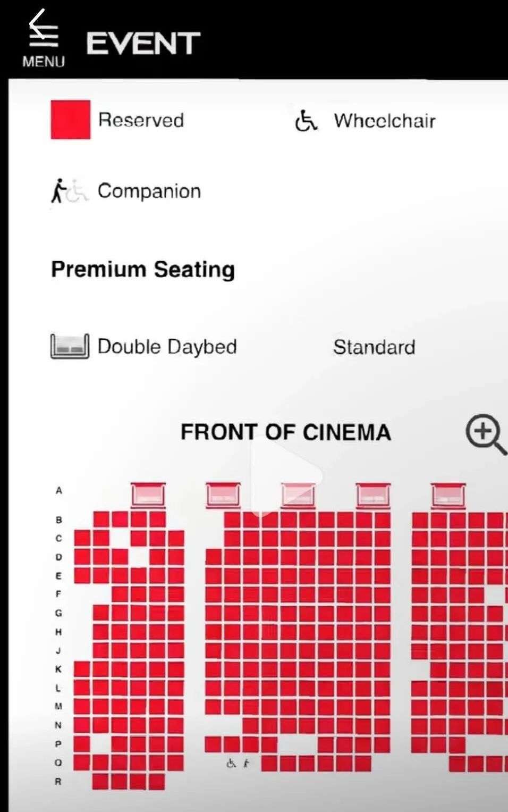Choose the wheelchair seat in row Q
This screenshot has height=812, width=508.
(231, 764)
